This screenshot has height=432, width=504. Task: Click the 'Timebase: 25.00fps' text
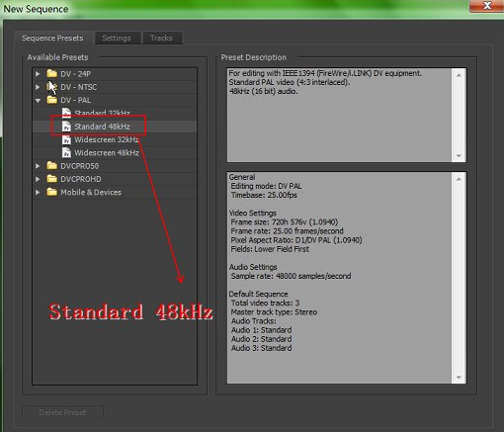(x=264, y=195)
